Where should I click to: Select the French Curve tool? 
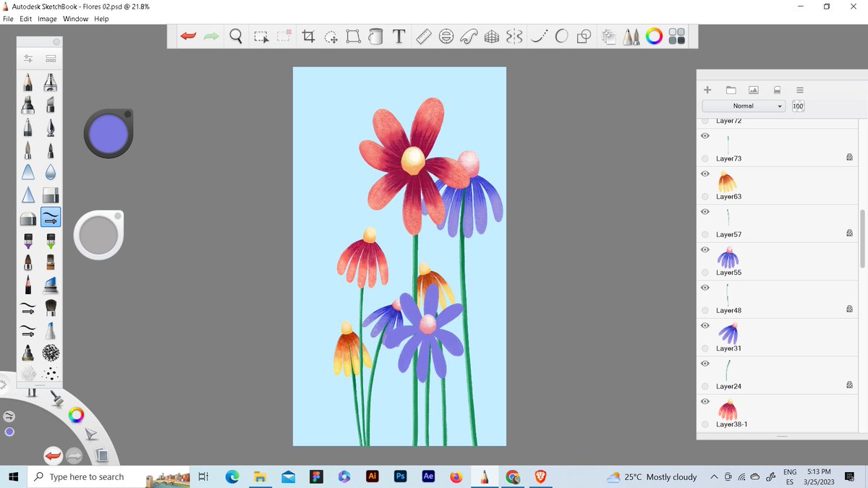(469, 36)
